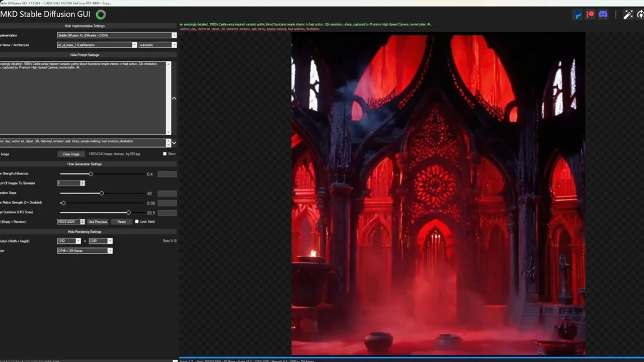Open the Implementation dropdown (Stable Diffusion XL)
The width and height of the screenshot is (644, 362).
[117, 35]
